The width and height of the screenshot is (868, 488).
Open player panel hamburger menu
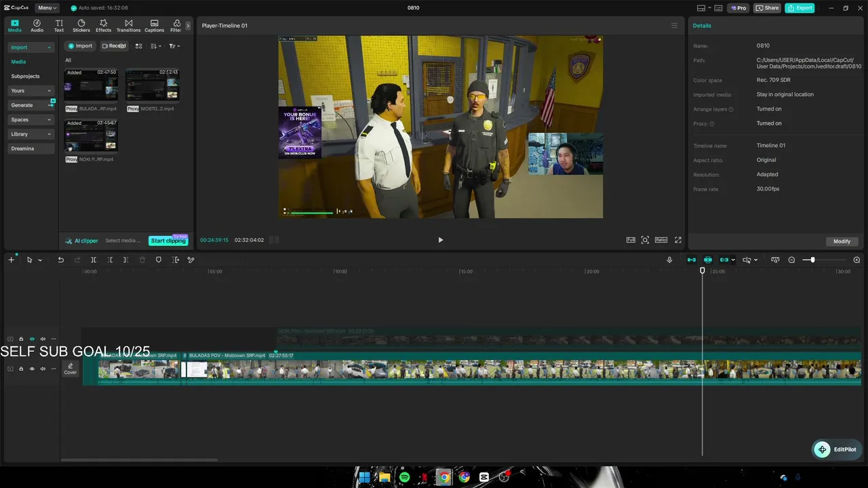click(674, 26)
